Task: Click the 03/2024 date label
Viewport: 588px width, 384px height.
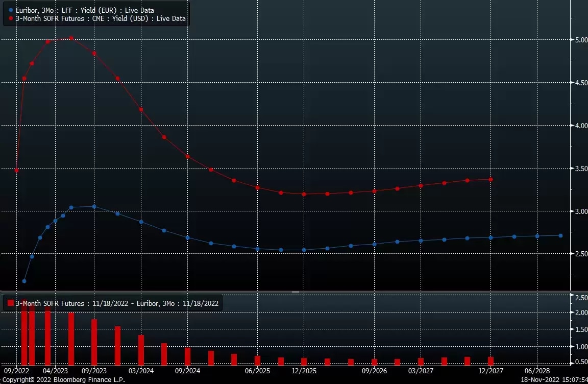Action: pos(141,371)
